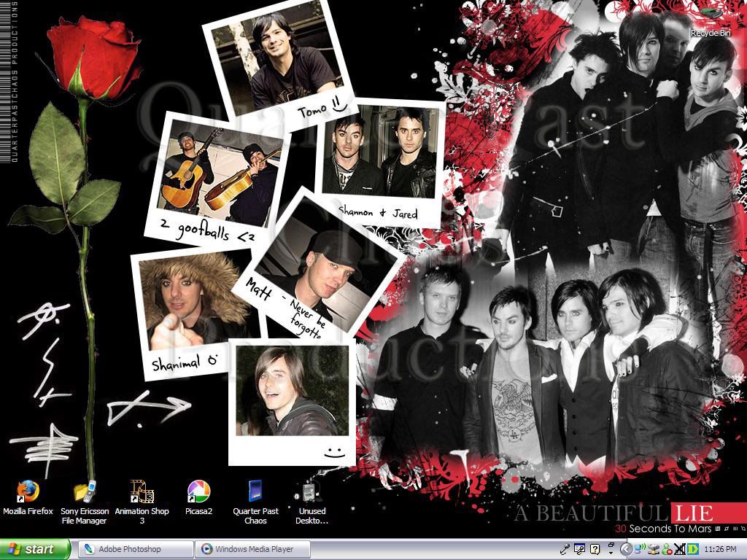747x560 pixels.
Task: Click the crossed-out signal bars tray icon
Action: click(x=680, y=549)
